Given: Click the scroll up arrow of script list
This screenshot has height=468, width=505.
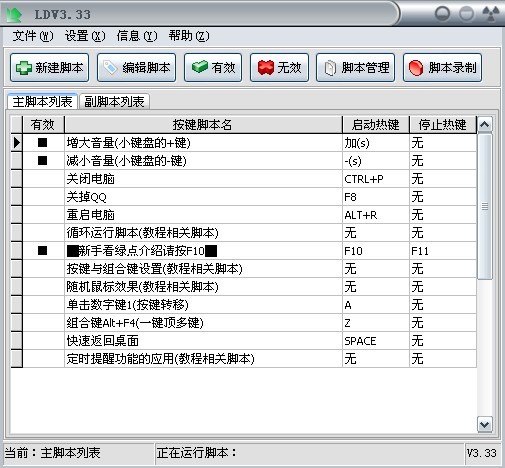Looking at the screenshot, I should pos(485,125).
